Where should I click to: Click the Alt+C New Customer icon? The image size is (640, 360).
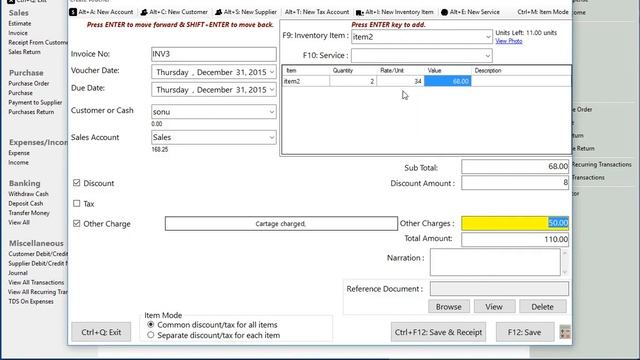pos(144,12)
